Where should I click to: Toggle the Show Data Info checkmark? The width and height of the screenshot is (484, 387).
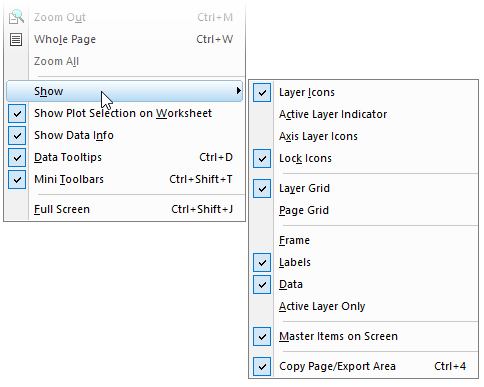17,135
